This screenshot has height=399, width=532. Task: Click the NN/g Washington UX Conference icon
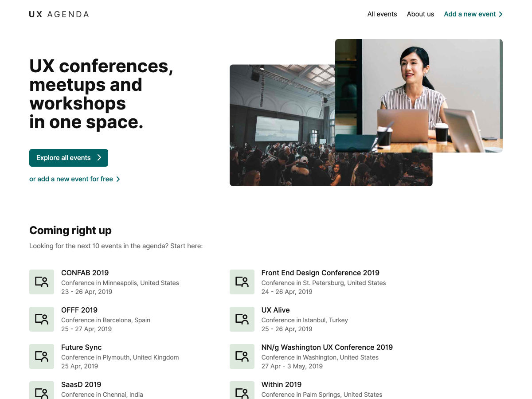point(242,356)
